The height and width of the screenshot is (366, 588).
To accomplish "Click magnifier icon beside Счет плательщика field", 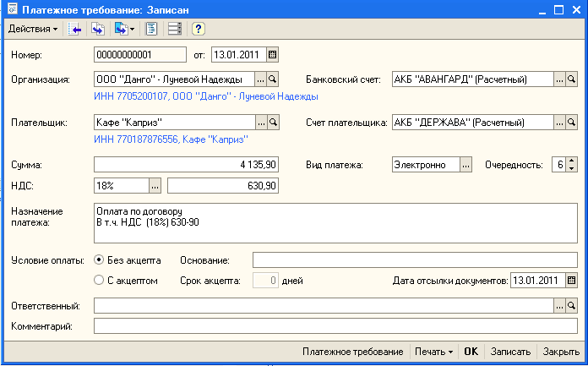I will click(571, 123).
